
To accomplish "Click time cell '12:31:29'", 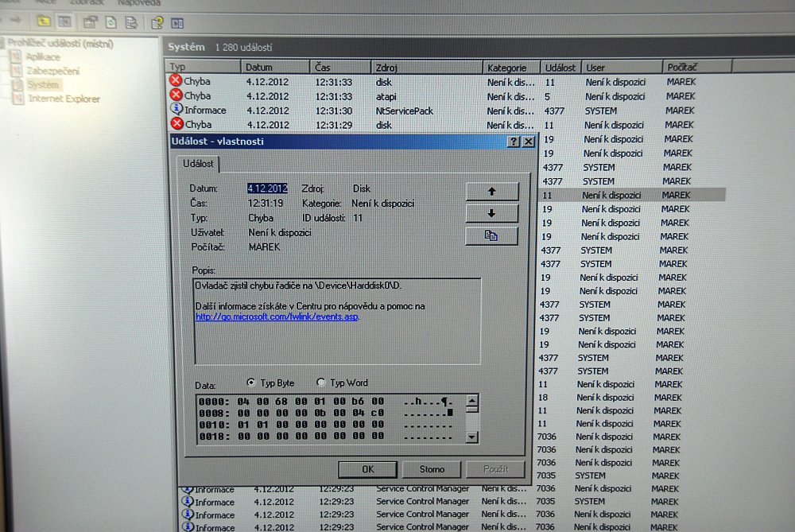I will coord(334,125).
